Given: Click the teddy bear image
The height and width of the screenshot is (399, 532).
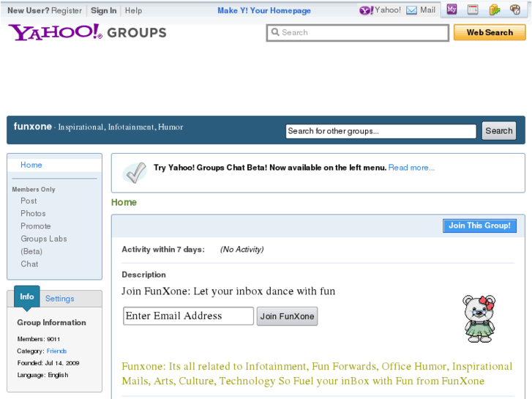Looking at the screenshot, I should [479, 318].
